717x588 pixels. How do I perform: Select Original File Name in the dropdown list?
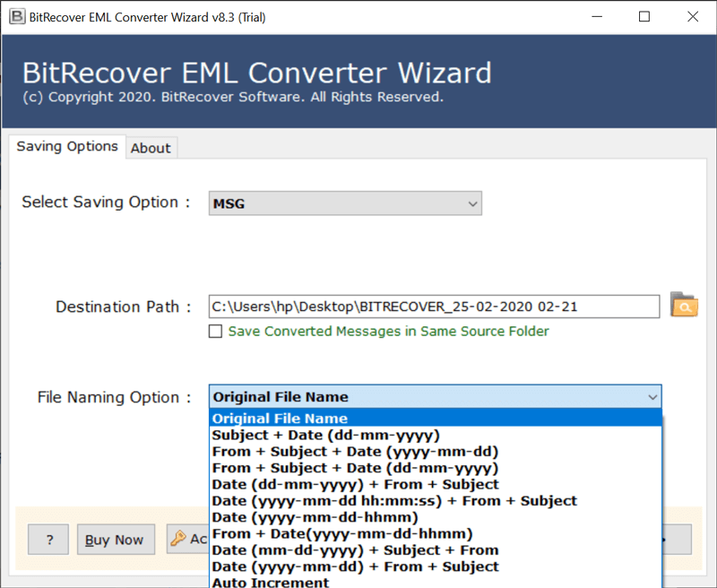click(436, 419)
